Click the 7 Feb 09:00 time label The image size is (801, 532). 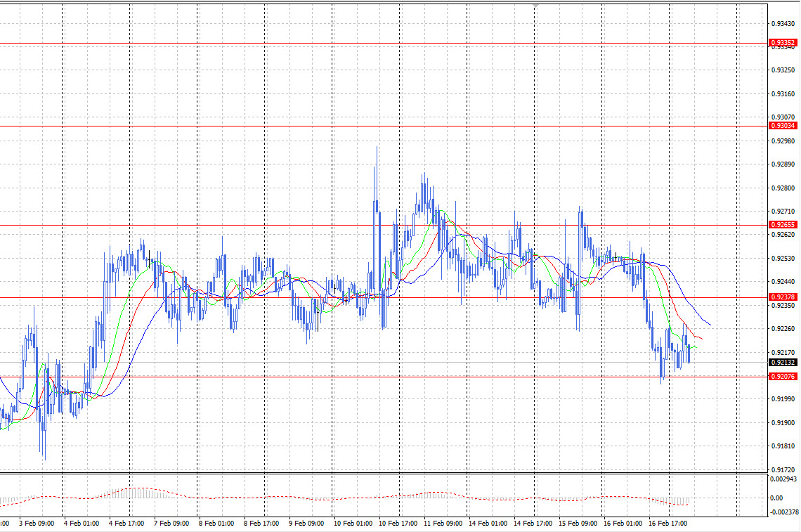click(x=171, y=524)
